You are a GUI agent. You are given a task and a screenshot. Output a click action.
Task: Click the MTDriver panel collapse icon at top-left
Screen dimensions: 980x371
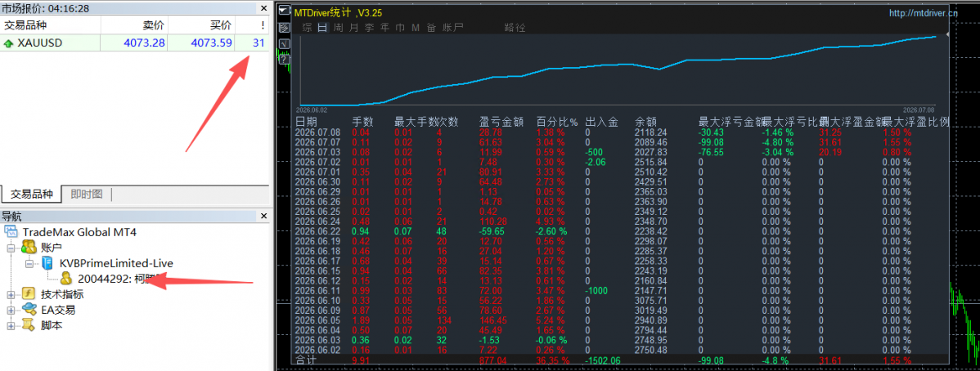pos(285,11)
